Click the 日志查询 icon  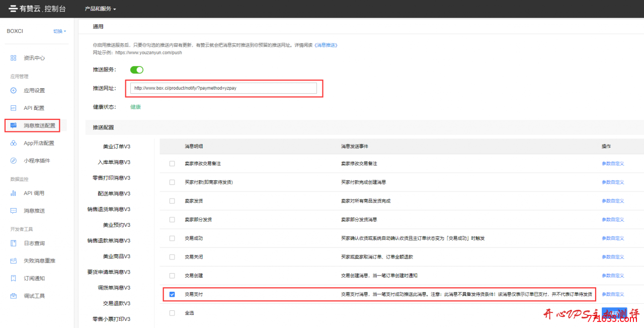click(x=14, y=243)
